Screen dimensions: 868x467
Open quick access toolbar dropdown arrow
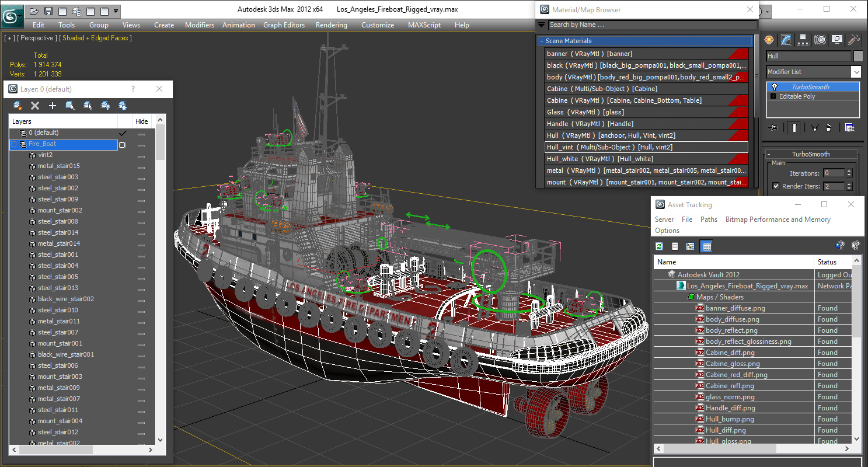point(116,11)
